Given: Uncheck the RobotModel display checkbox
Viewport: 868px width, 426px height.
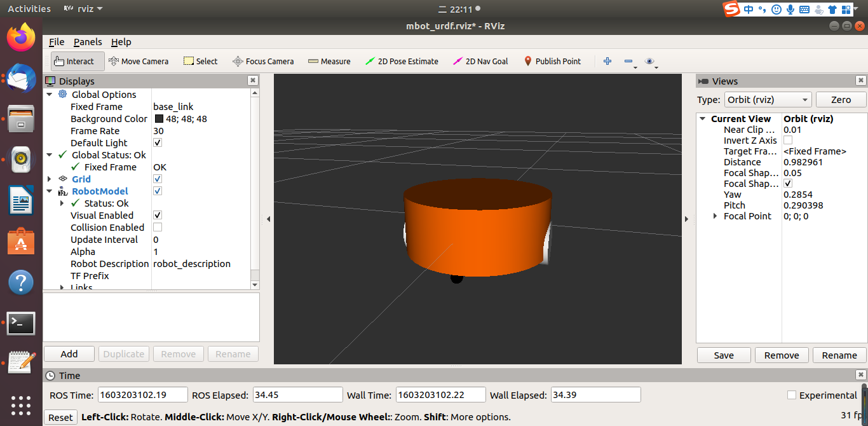Looking at the screenshot, I should (158, 191).
